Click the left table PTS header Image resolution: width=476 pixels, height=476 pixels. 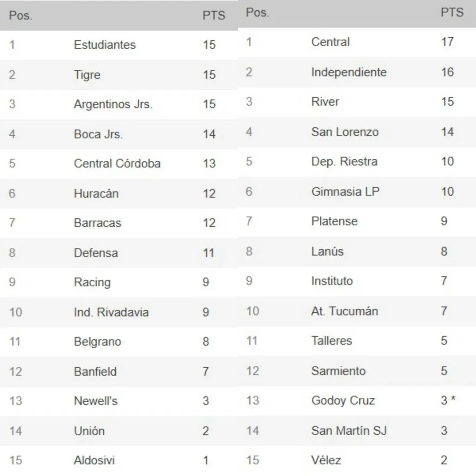point(213,15)
